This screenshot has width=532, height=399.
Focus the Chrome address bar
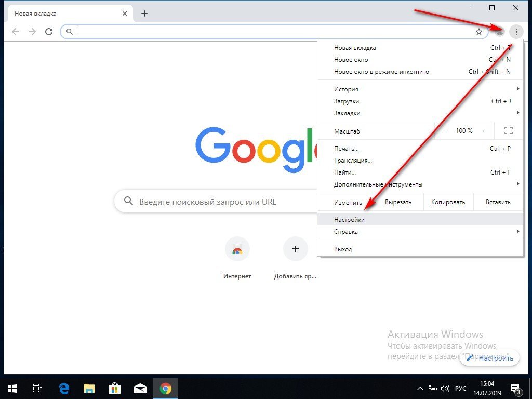click(x=274, y=32)
